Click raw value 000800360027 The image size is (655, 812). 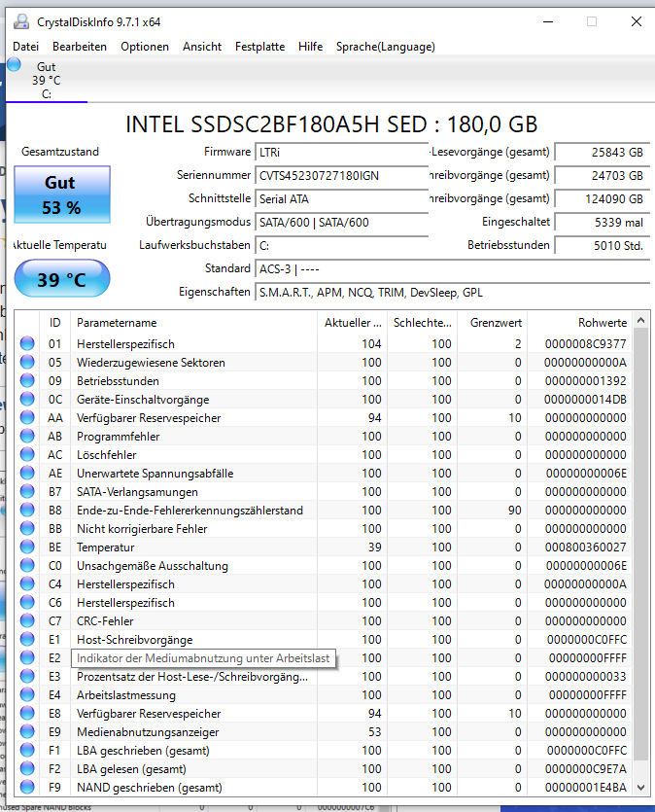(x=586, y=547)
